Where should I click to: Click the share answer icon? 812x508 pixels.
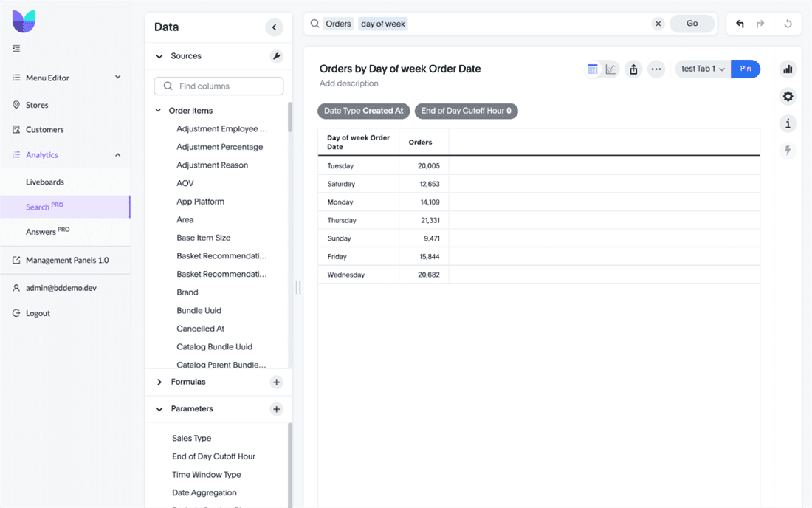[x=633, y=69]
